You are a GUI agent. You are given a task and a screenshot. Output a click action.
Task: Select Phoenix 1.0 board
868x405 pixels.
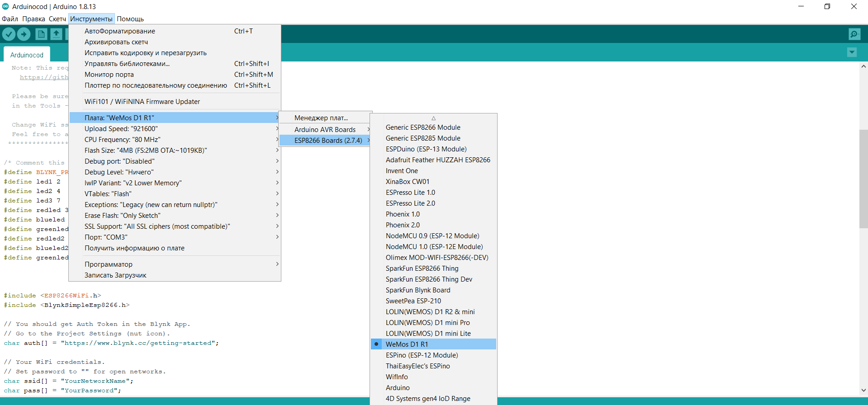click(x=433, y=214)
